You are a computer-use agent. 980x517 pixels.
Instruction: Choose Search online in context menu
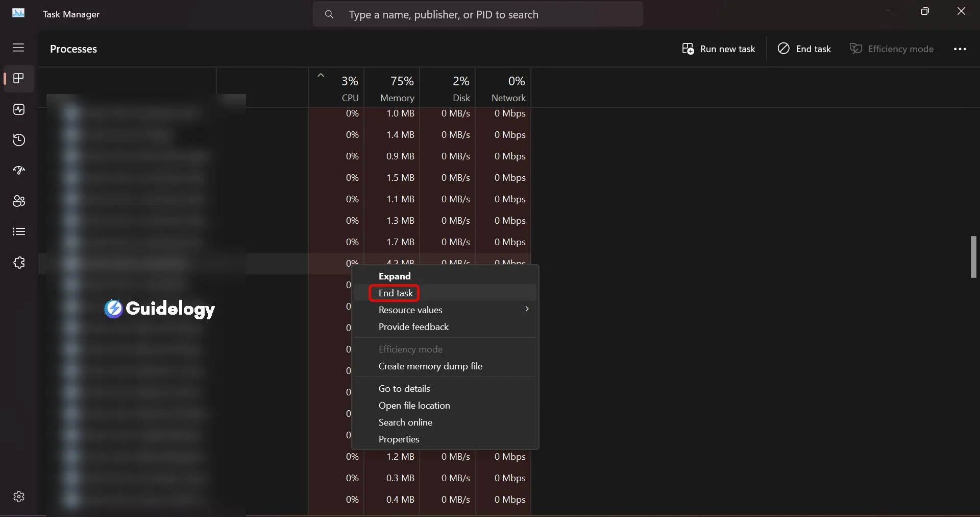click(445, 422)
